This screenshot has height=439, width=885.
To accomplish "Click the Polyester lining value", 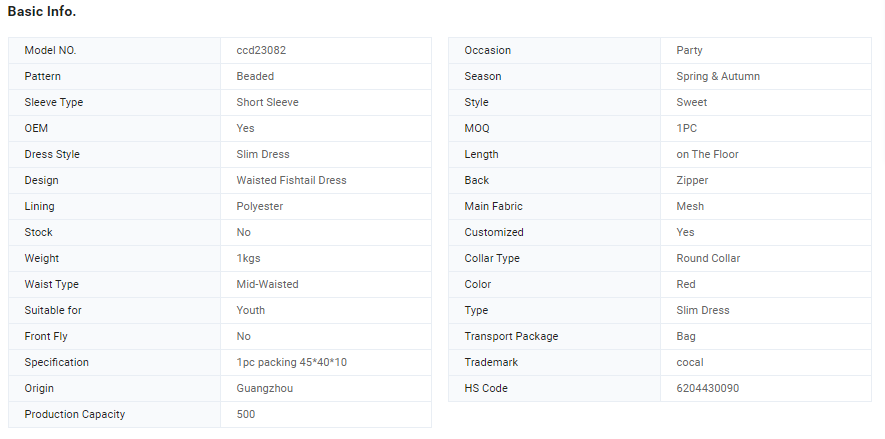I will click(260, 206).
